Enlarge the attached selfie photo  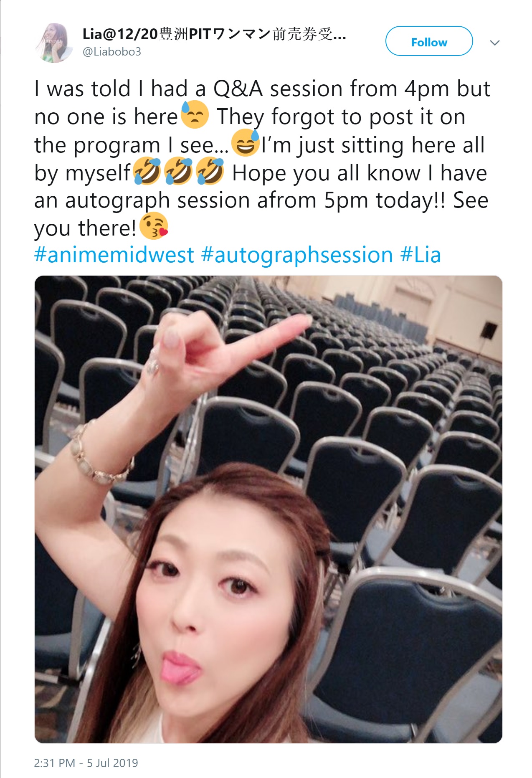coord(268,509)
